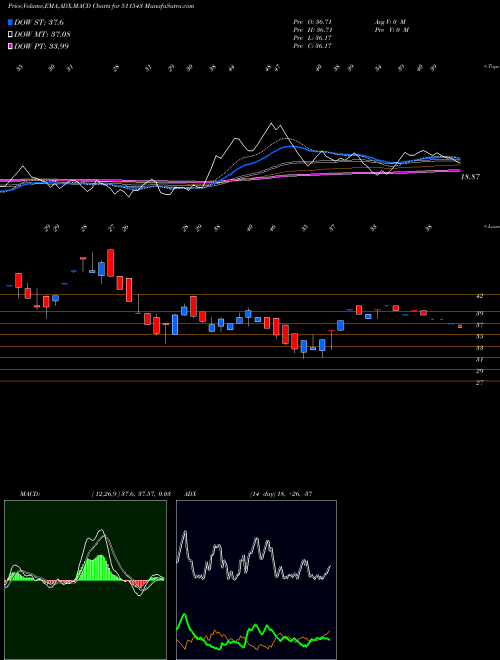Click the 'MACD:' panel heading
Image resolution: width=500 pixels, height=660 pixels.
pyautogui.click(x=30, y=494)
